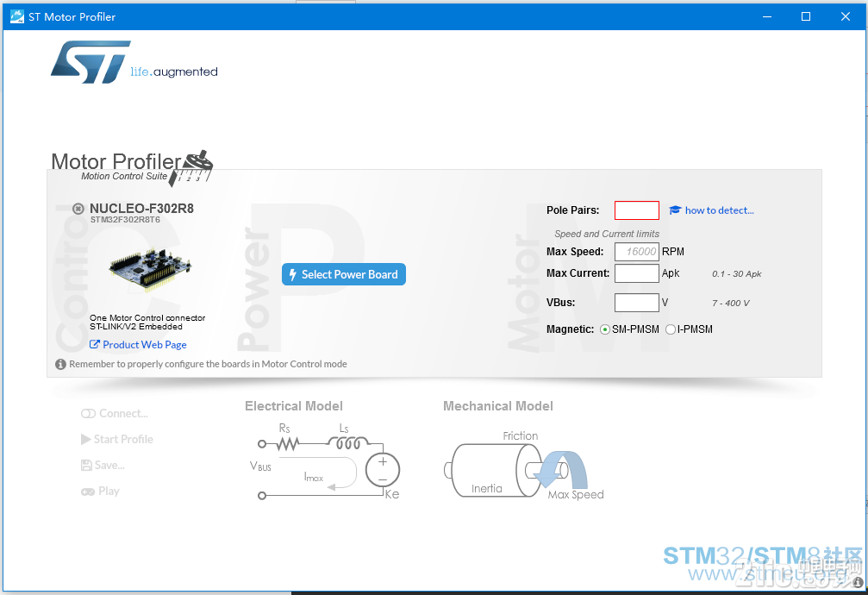Click the Motor Profiler Motion Control Suite logo
Image resolution: width=868 pixels, height=595 pixels.
click(132, 168)
